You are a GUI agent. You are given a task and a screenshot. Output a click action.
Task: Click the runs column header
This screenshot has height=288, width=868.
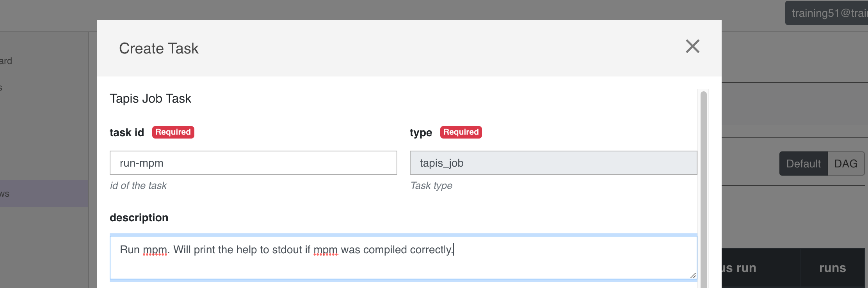pyautogui.click(x=832, y=268)
